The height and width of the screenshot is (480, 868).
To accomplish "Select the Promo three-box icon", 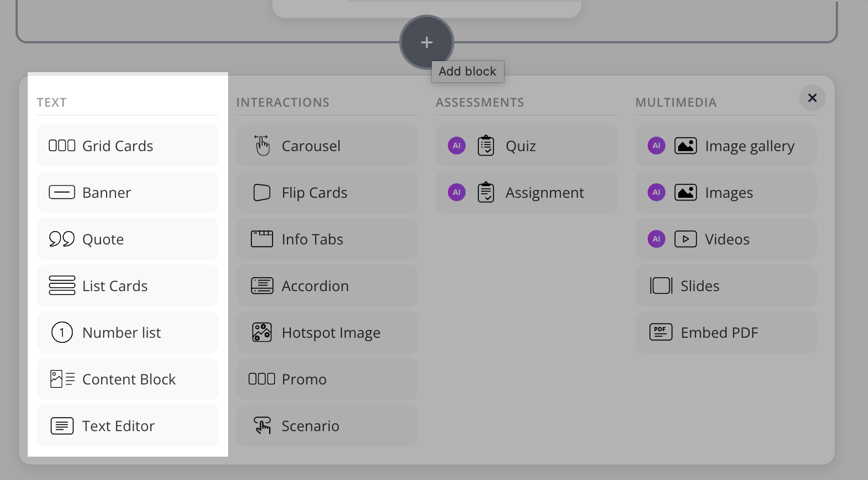I will (x=262, y=379).
